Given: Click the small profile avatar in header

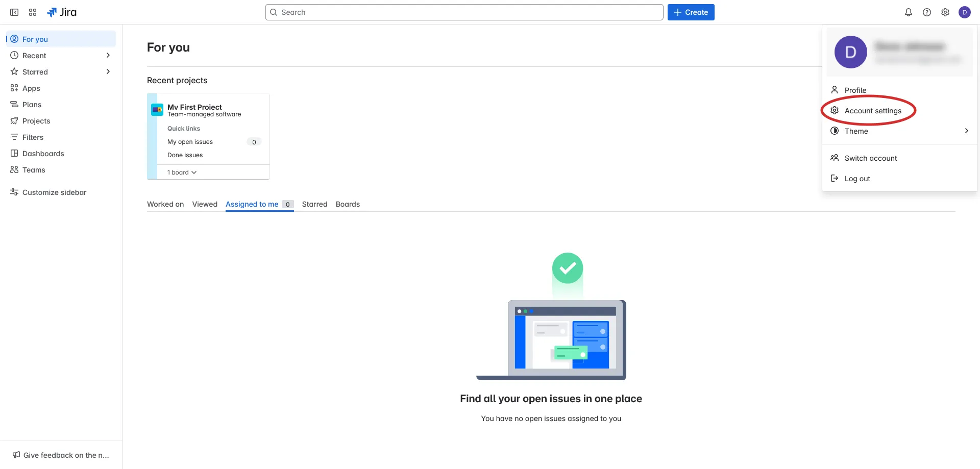Looking at the screenshot, I should (964, 12).
